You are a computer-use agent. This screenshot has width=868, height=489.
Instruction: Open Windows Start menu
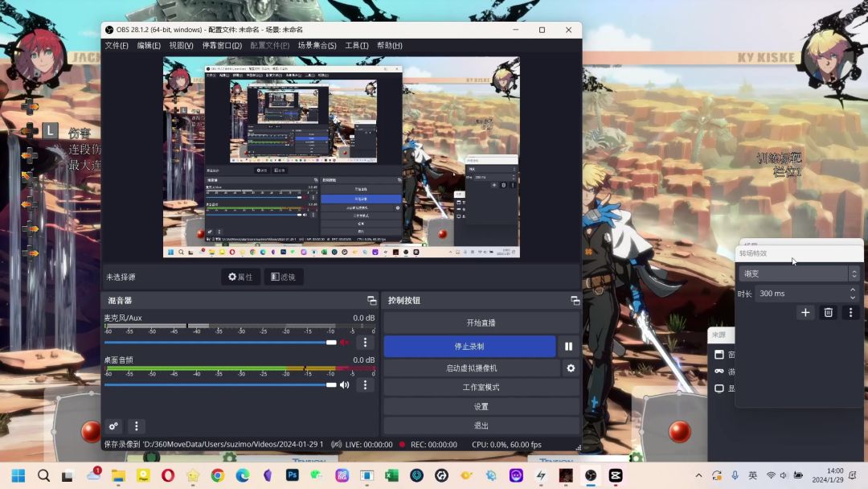point(18,475)
